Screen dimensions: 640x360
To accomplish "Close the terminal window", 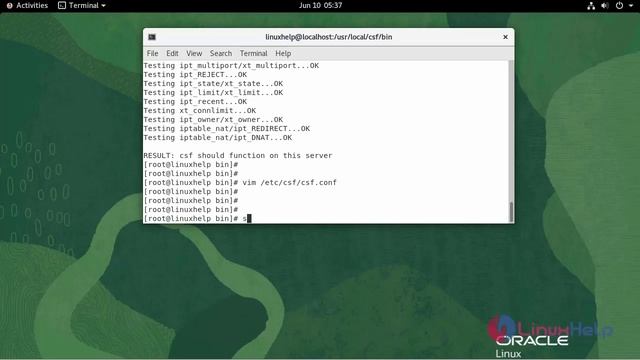I will (x=505, y=37).
